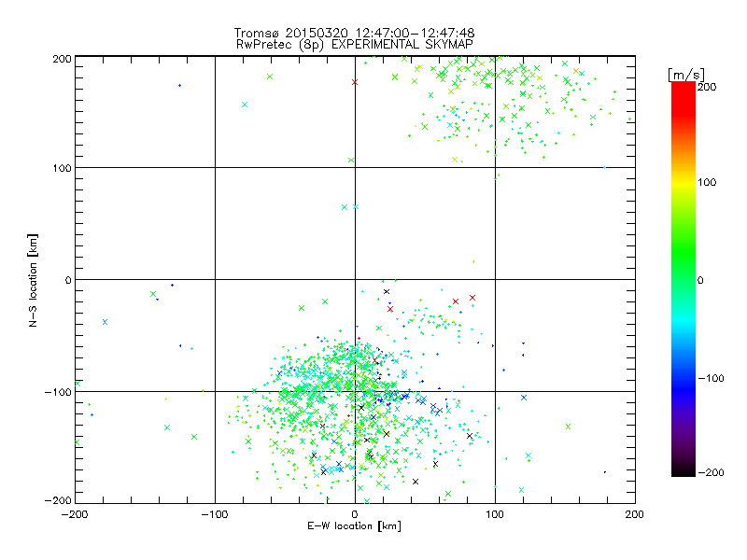Click the colorbar tick label '200'
The width and height of the screenshot is (747, 560).
click(707, 87)
